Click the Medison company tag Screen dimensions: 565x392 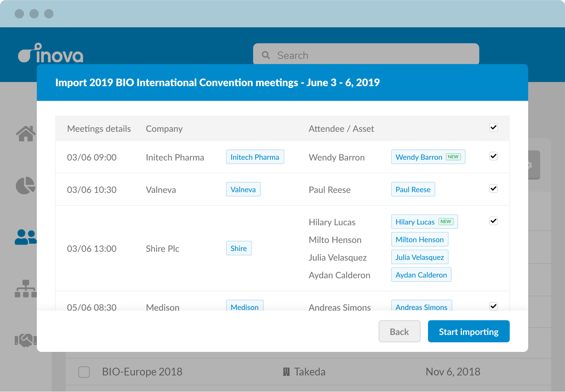[x=245, y=306]
